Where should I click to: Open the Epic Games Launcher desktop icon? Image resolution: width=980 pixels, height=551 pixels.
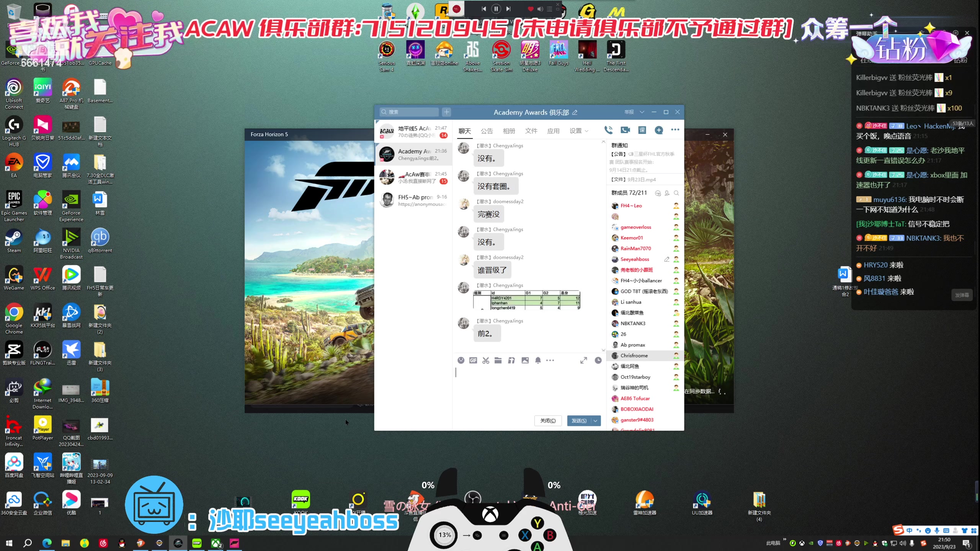(14, 206)
